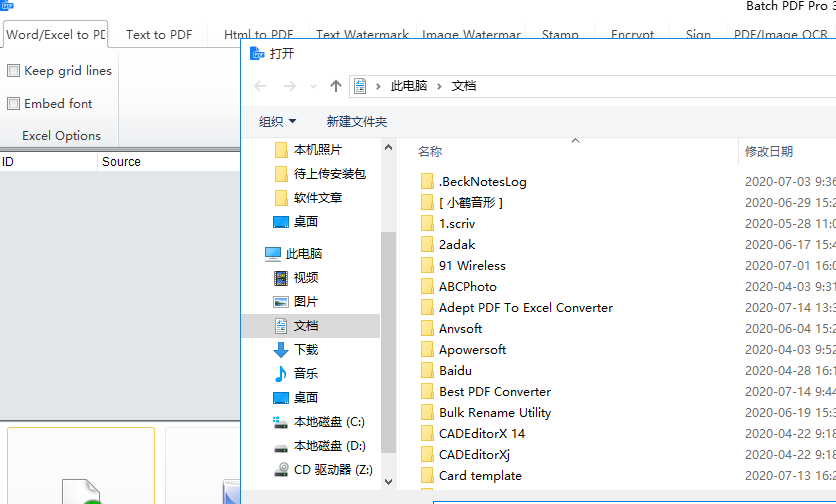Select 本机照片 folder in navigation tree

[317, 150]
